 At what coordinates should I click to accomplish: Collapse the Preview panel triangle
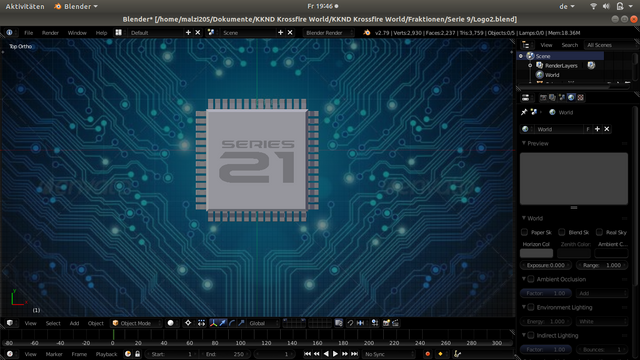[x=524, y=143]
